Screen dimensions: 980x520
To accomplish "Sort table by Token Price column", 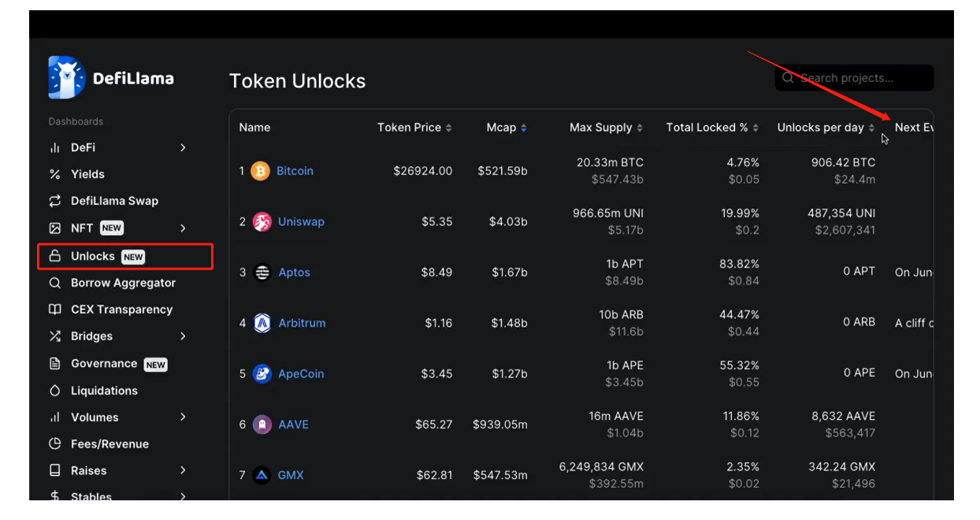I will 414,128.
